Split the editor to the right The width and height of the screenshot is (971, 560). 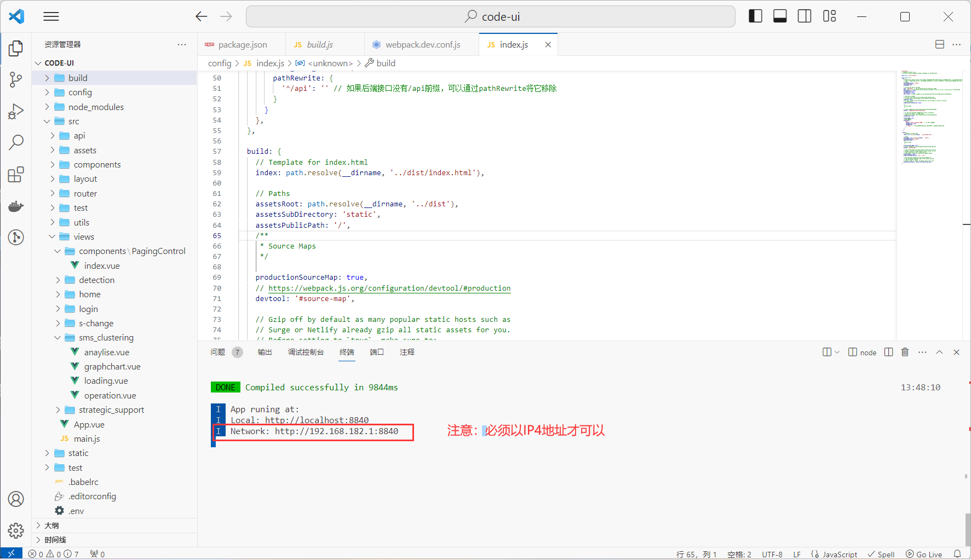point(940,44)
